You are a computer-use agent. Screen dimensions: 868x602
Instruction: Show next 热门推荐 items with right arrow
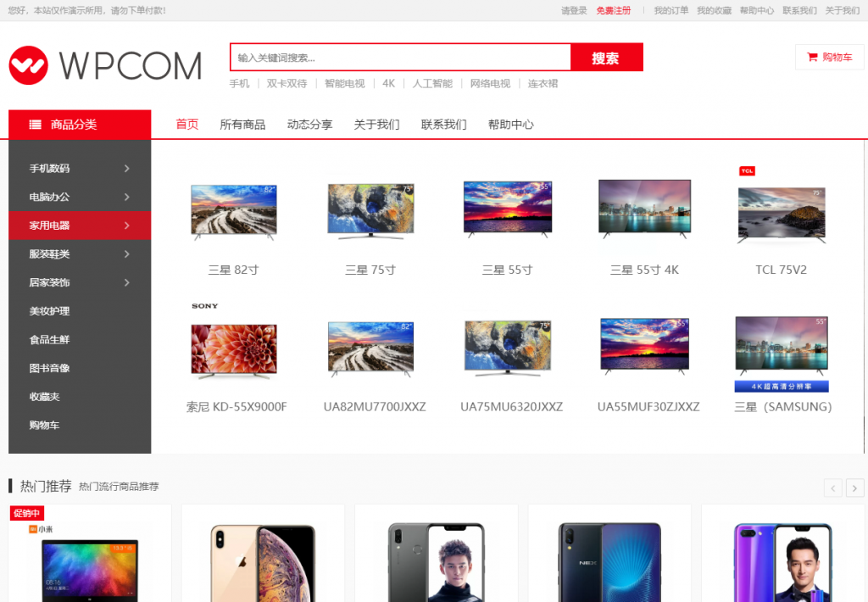[x=854, y=488]
